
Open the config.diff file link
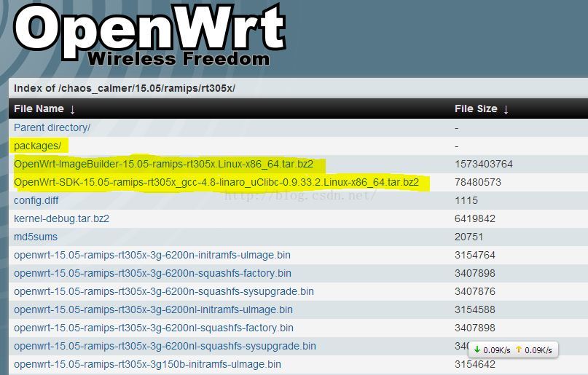(x=36, y=200)
